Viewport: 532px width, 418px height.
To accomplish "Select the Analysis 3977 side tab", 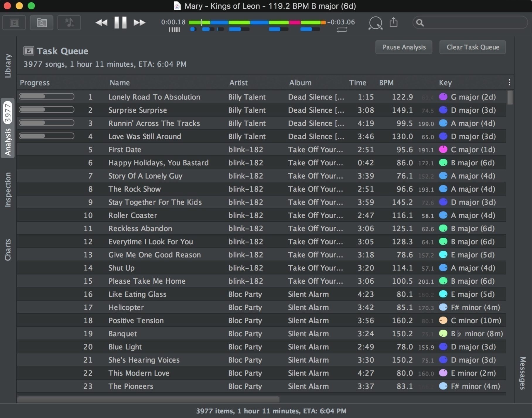I will click(8, 128).
